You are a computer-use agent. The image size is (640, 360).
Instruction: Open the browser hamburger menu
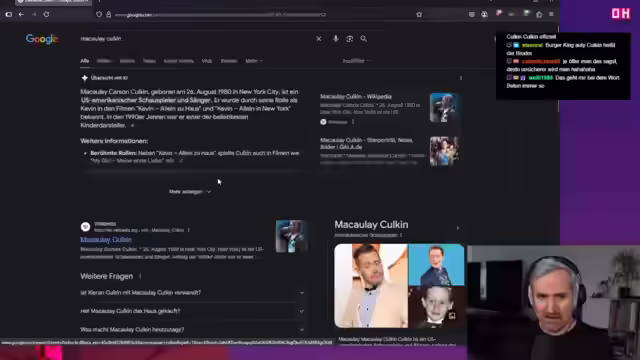pos(551,14)
